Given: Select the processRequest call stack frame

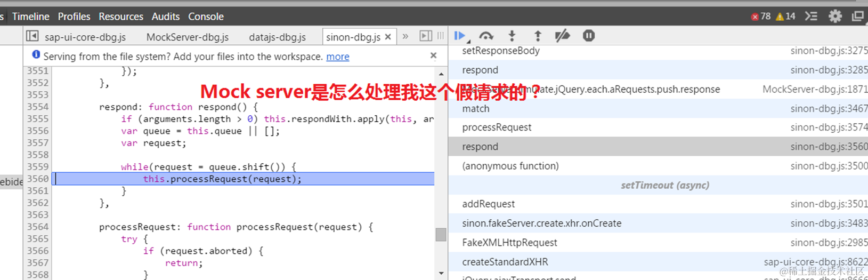Looking at the screenshot, I should click(x=658, y=127).
